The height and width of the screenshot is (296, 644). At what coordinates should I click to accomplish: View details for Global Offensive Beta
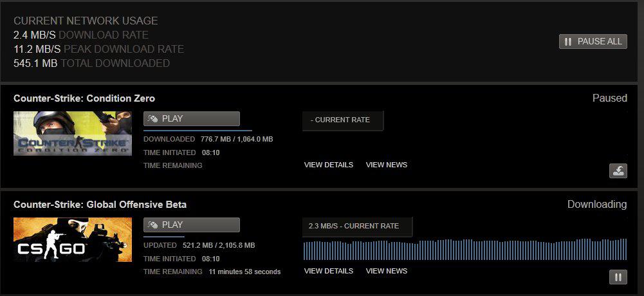[x=329, y=271]
